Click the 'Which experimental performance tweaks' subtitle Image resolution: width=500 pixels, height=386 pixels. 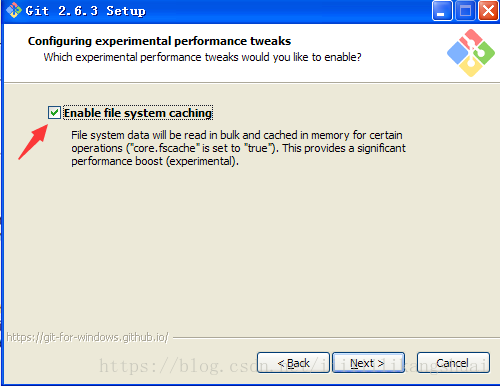202,57
